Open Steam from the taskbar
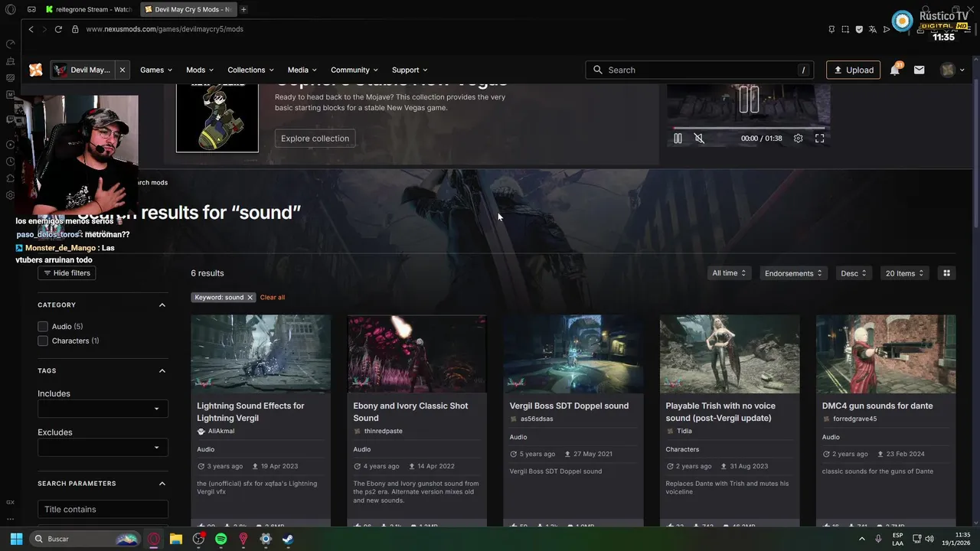The height and width of the screenshot is (551, 980). [288, 539]
